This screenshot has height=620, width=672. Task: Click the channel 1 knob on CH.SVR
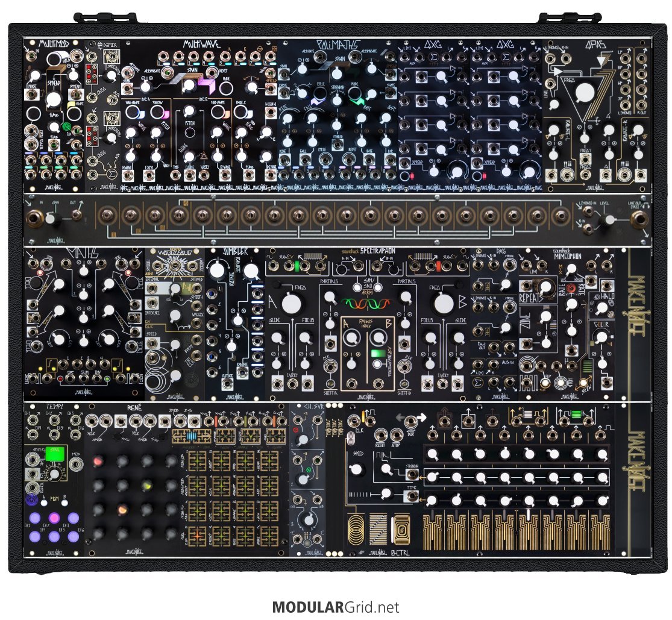click(x=303, y=439)
